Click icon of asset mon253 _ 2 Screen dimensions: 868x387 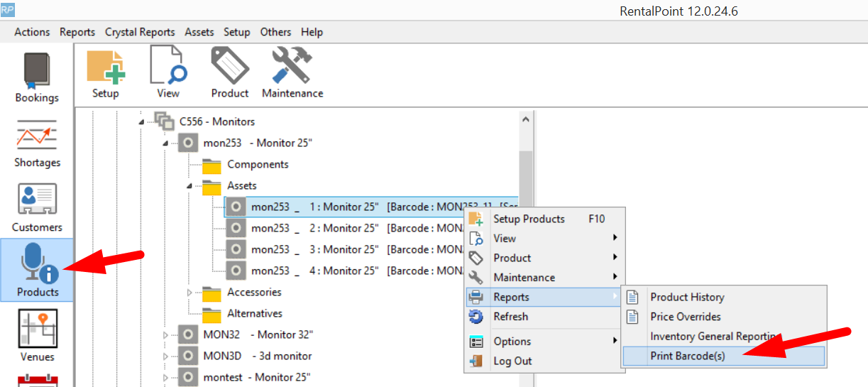[236, 228]
